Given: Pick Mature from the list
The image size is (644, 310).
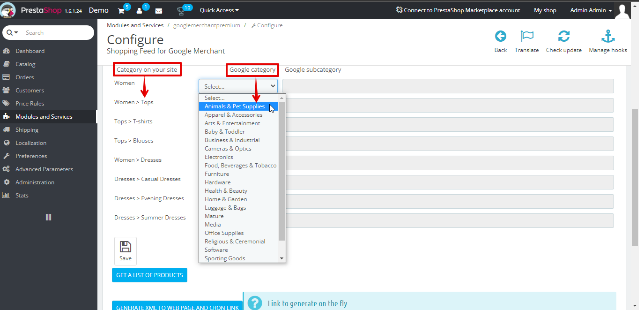Looking at the screenshot, I should [238, 216].
